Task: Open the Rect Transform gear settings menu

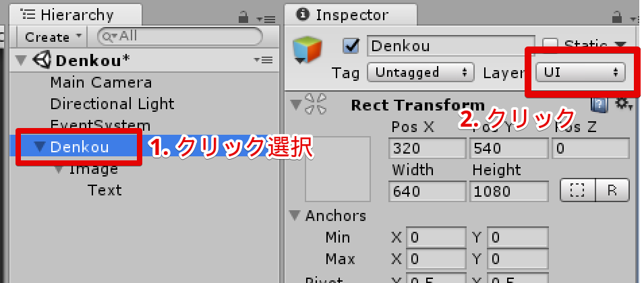Action: 623,104
